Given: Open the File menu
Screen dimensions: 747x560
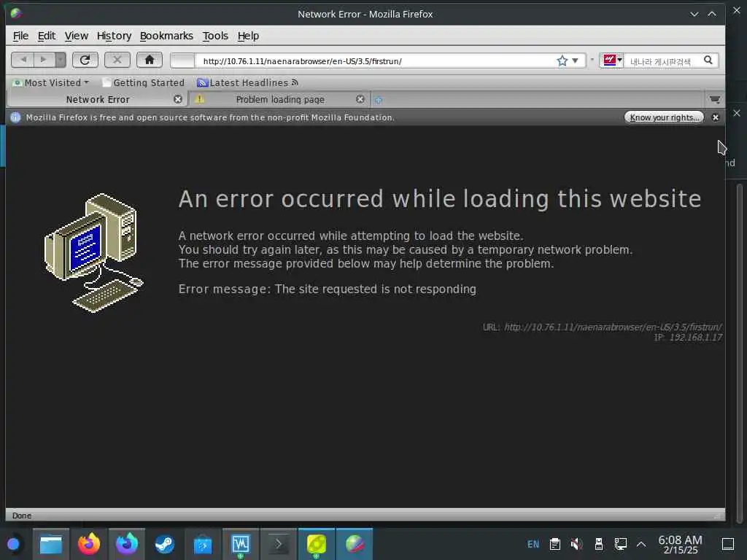Looking at the screenshot, I should [20, 36].
